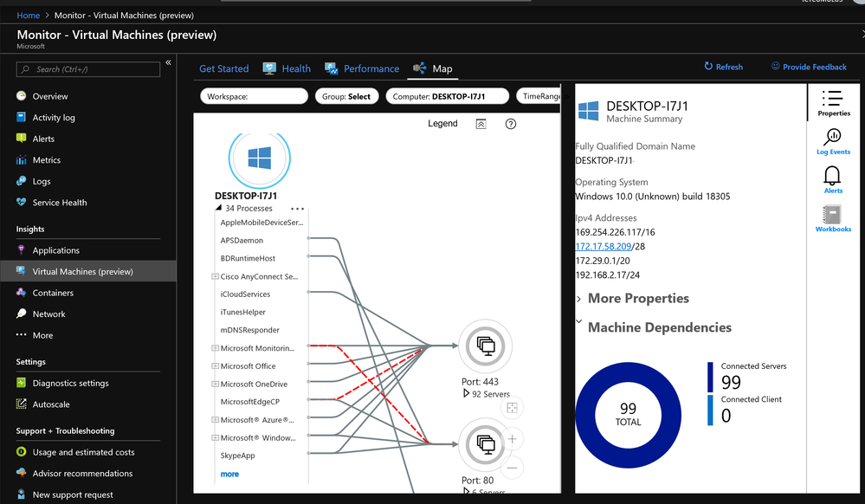Click the 99 total dependencies donut chart
Viewport: 865px width, 504px height.
[629, 415]
